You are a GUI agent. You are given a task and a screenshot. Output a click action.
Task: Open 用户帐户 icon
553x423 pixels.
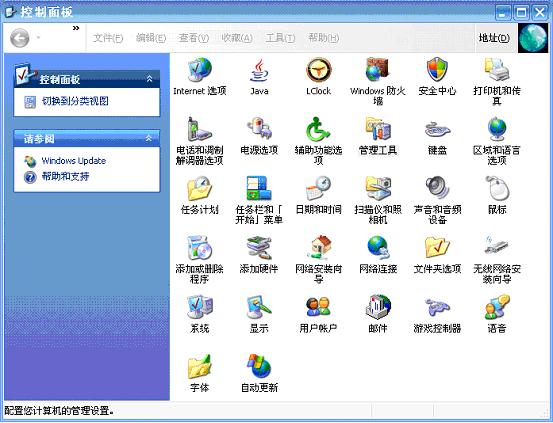pyautogui.click(x=318, y=307)
